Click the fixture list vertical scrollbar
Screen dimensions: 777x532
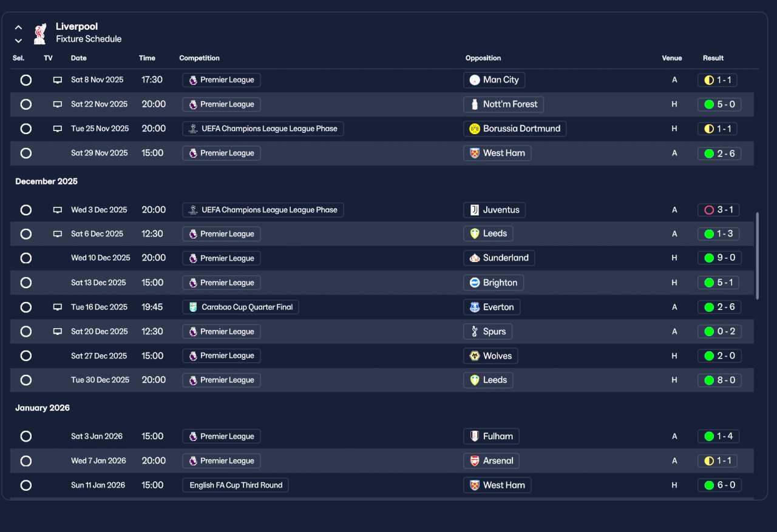757,255
